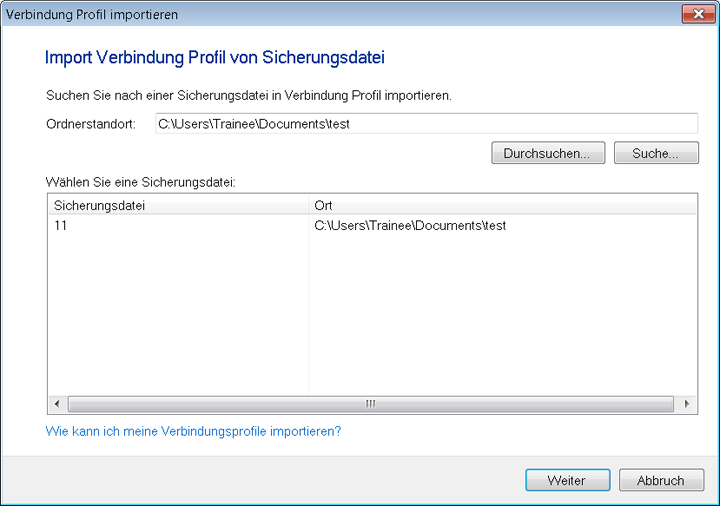Screen dimensions: 720x506
Task: Click the horizontal scrollbar right arrow
Action: [687, 404]
